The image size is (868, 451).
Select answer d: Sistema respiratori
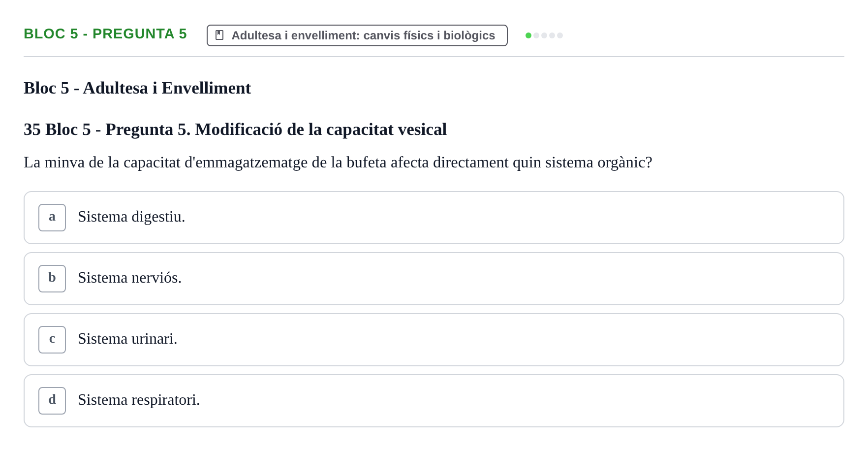[x=434, y=401]
